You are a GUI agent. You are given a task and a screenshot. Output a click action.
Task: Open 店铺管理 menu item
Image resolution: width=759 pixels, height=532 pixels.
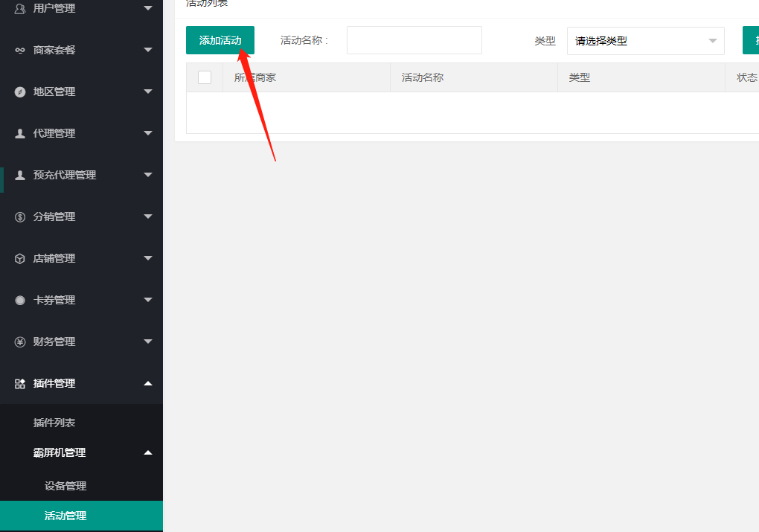[81, 258]
